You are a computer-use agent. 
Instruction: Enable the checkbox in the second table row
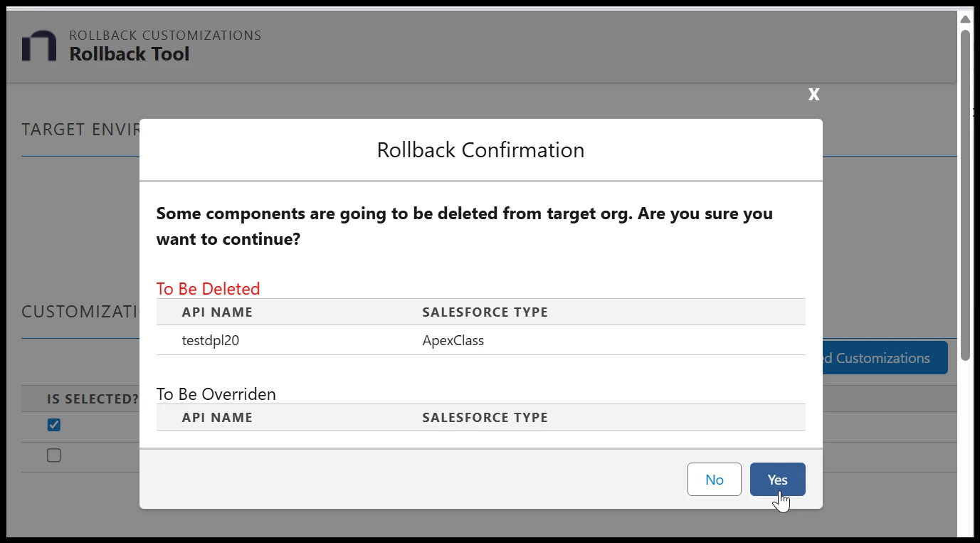(53, 455)
